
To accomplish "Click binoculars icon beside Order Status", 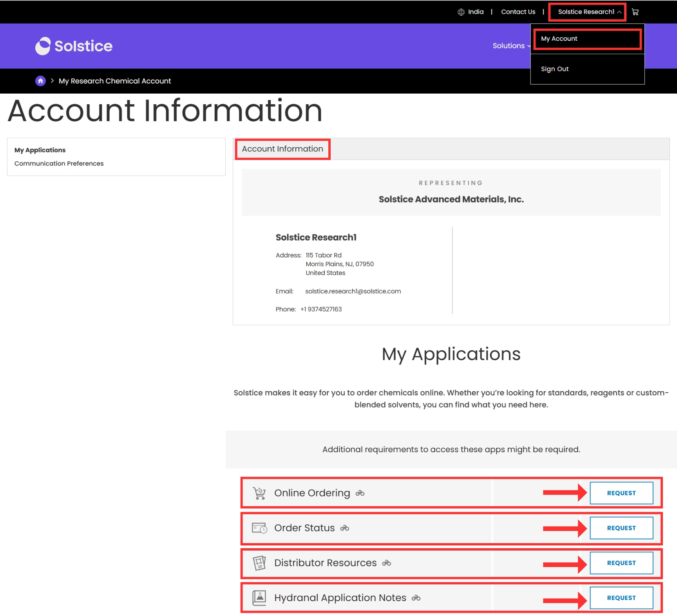I will click(x=345, y=528).
